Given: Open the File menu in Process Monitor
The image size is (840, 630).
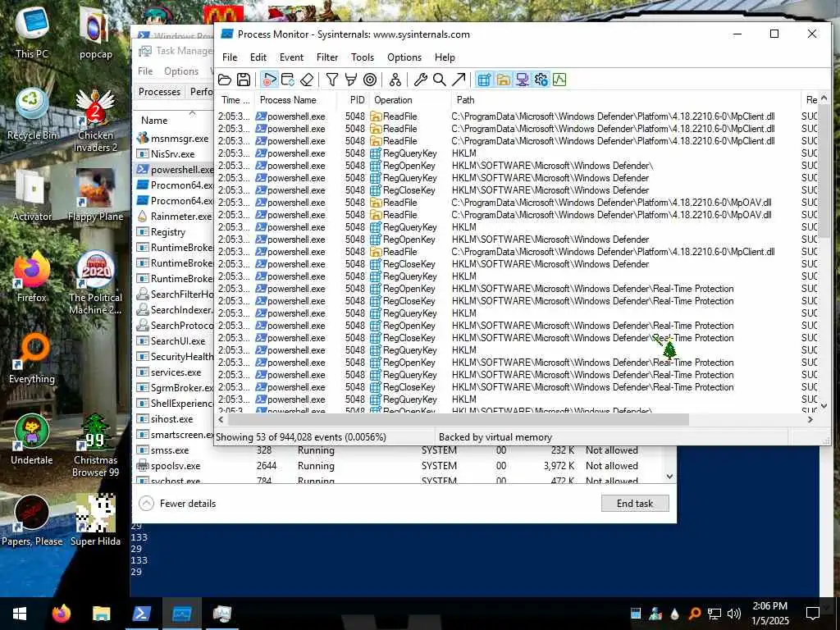Looking at the screenshot, I should (230, 57).
